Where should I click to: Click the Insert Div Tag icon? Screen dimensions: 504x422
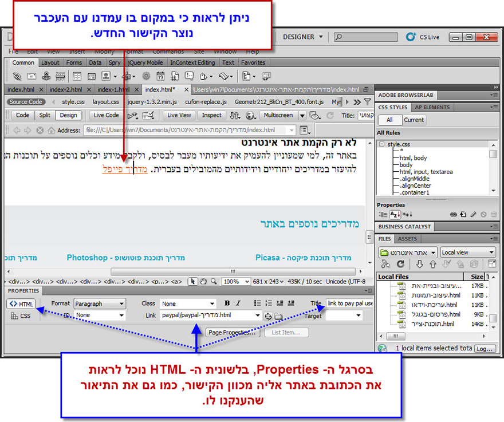coord(92,76)
